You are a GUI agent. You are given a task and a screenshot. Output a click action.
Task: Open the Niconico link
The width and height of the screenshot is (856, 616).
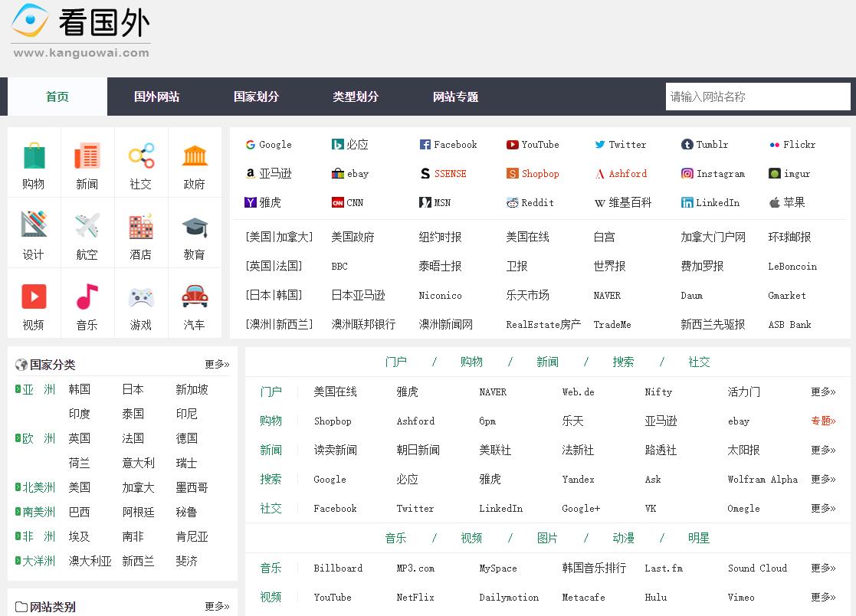point(440,296)
